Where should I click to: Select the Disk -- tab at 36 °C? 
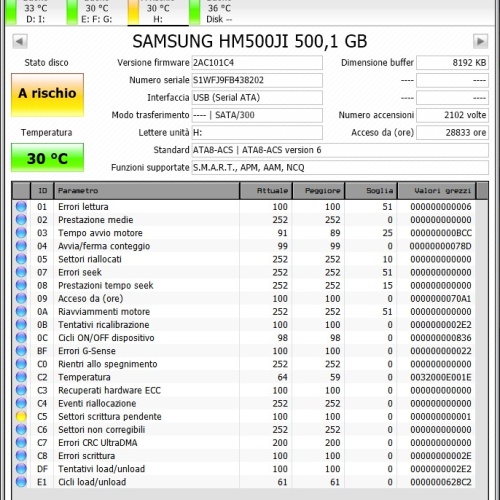[x=219, y=13]
